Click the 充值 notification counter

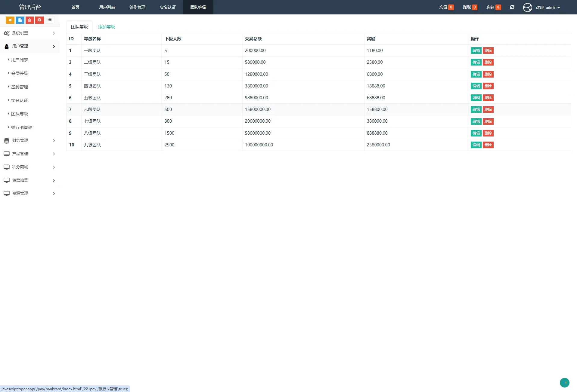(x=446, y=7)
